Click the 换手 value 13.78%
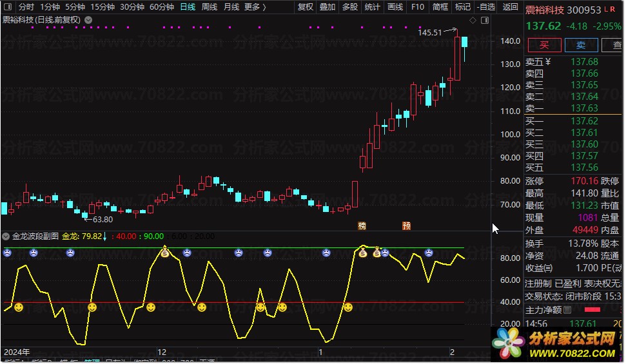 point(583,244)
